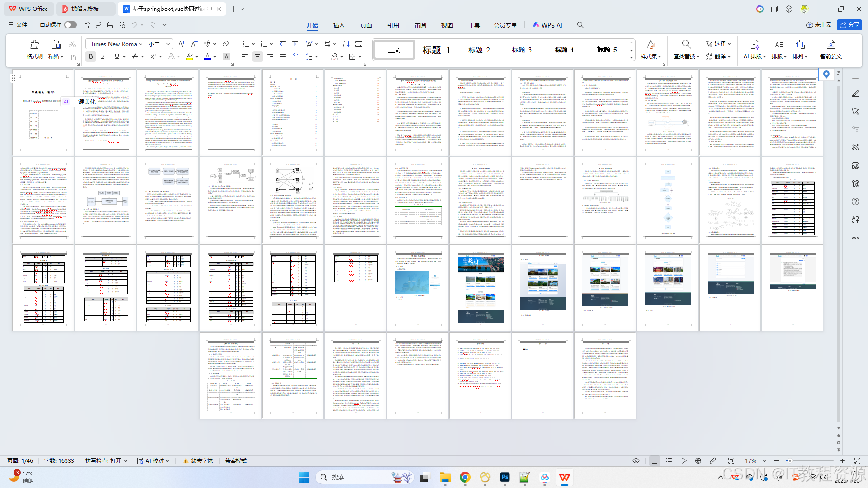Toggle Bold formatting button
This screenshot has width=868, height=488.
pos(90,56)
